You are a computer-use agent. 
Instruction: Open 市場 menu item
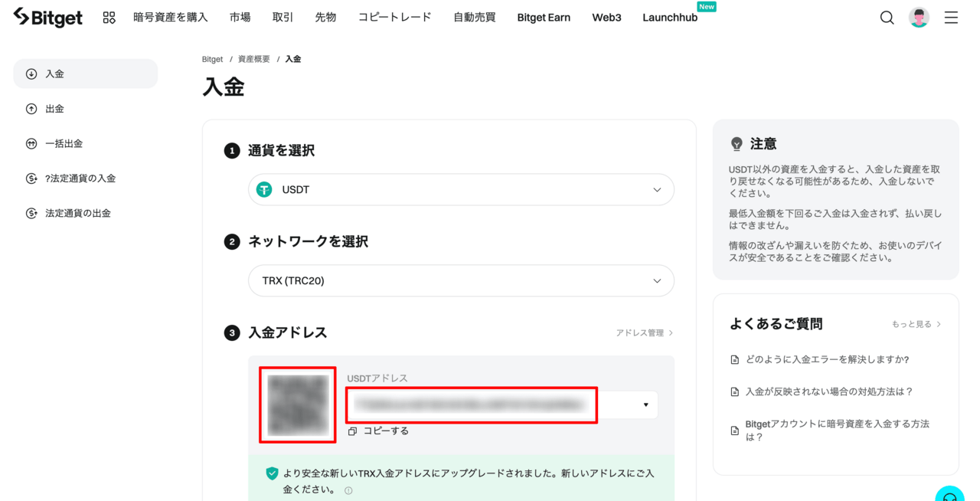coord(240,17)
